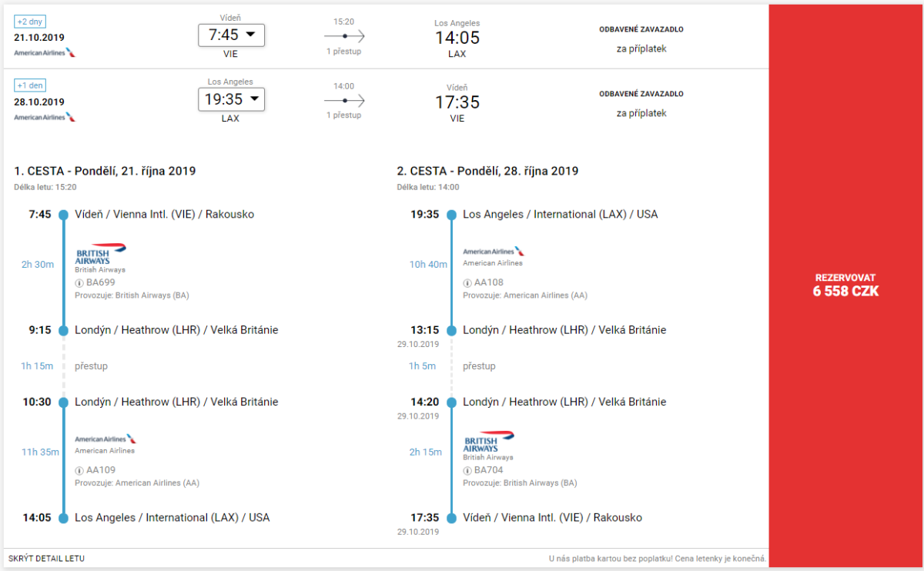The image size is (924, 571).
Task: Open the 7:45 departure time dropdown
Action: click(x=231, y=35)
